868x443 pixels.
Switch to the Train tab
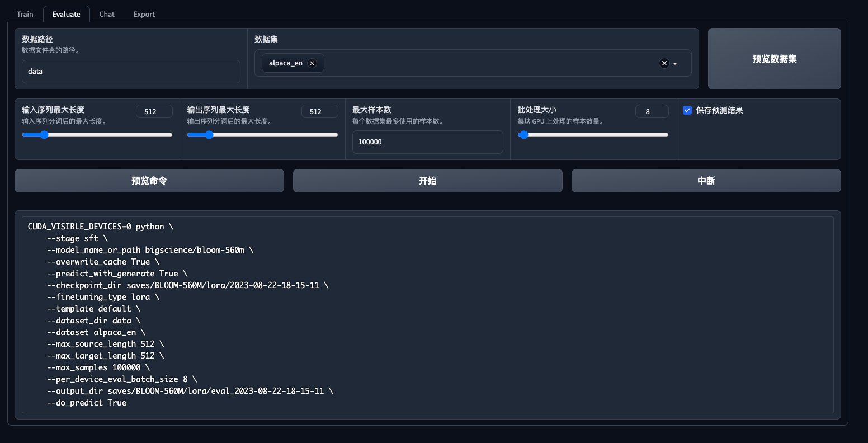25,14
